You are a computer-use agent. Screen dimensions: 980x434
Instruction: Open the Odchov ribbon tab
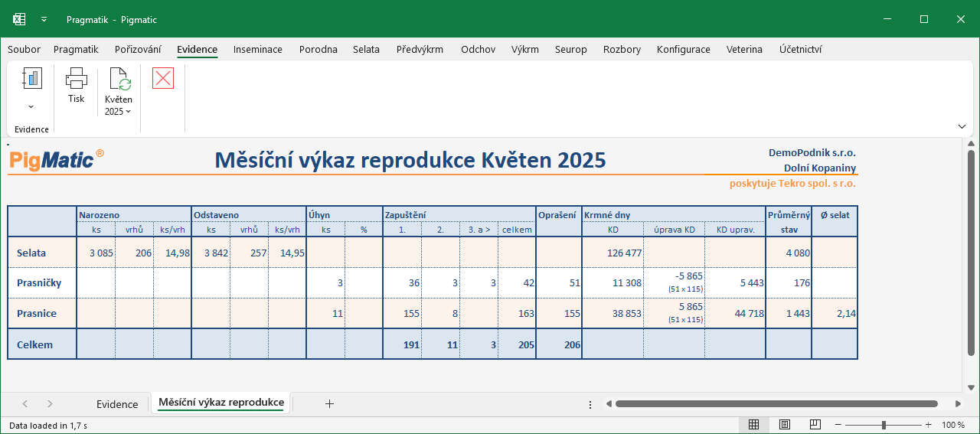(x=478, y=50)
